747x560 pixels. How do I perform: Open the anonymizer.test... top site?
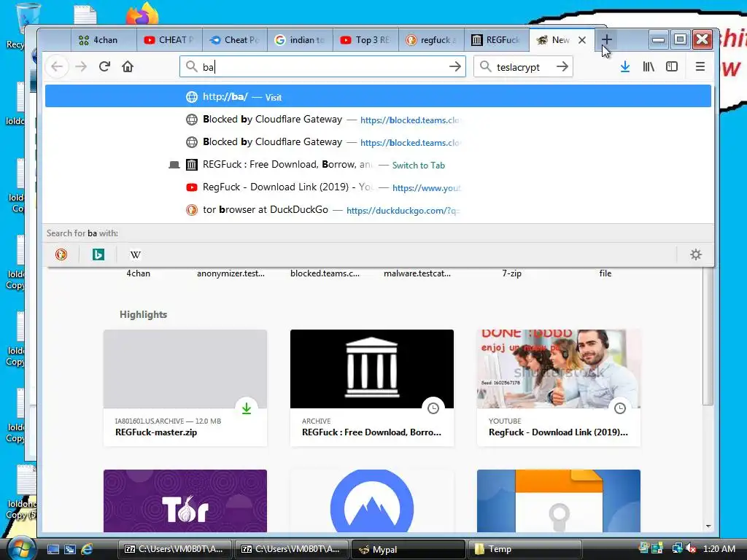(231, 273)
